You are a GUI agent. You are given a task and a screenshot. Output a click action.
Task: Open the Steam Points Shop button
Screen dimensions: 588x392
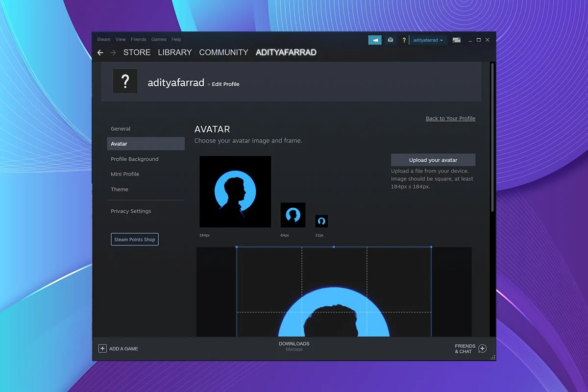[135, 240]
